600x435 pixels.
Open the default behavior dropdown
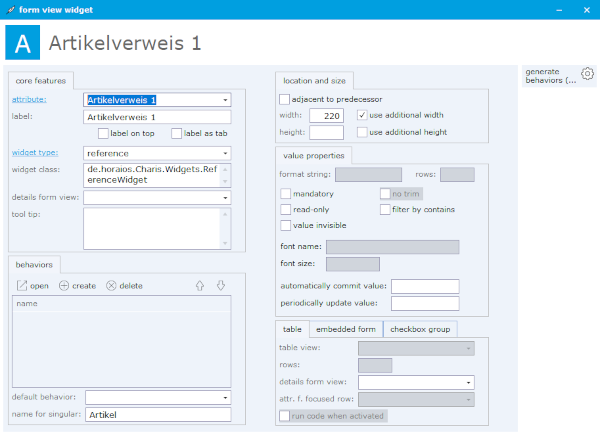[226, 397]
